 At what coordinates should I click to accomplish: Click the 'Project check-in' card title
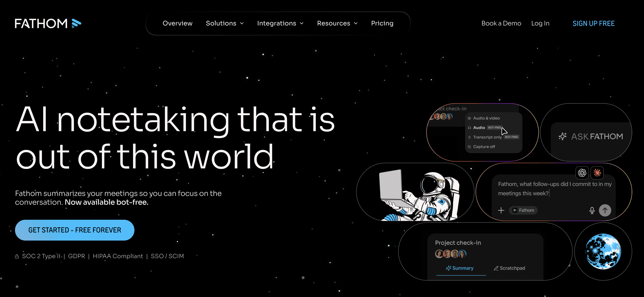point(458,243)
